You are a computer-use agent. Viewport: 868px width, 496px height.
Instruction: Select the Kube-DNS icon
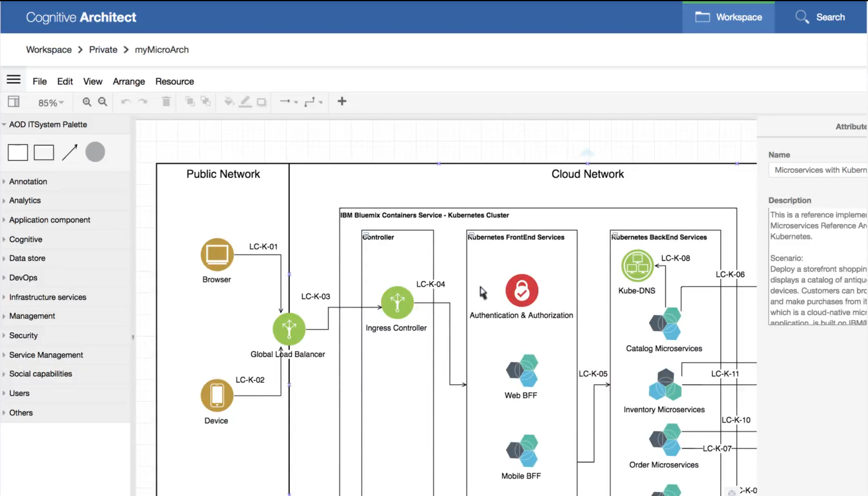click(x=637, y=266)
